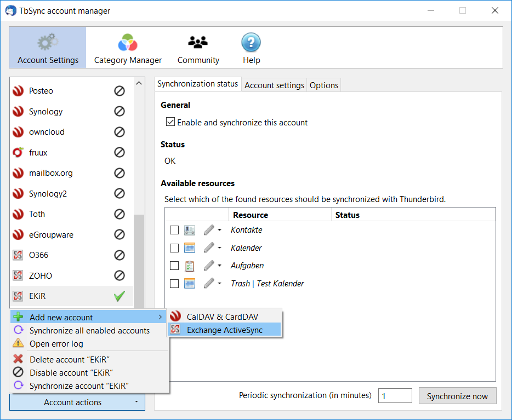Click the disabled status icon for eGroupware
Screen dimensions: 512x420
pos(120,234)
